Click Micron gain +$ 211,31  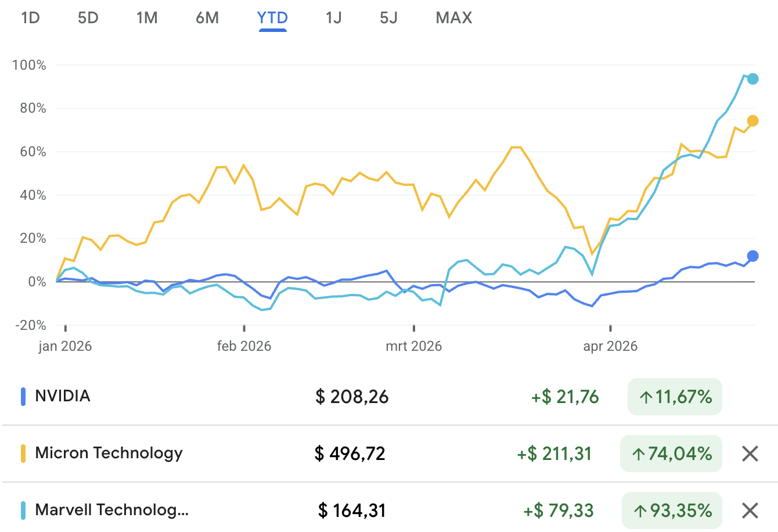(x=554, y=454)
